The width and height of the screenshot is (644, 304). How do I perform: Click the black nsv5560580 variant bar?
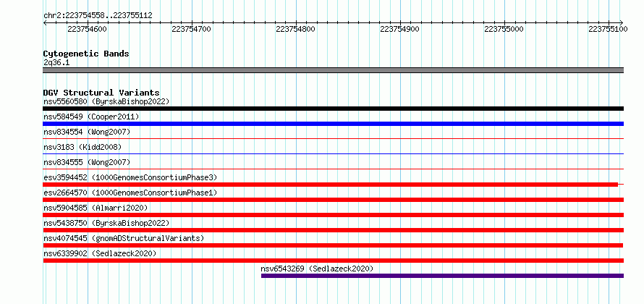click(x=333, y=109)
